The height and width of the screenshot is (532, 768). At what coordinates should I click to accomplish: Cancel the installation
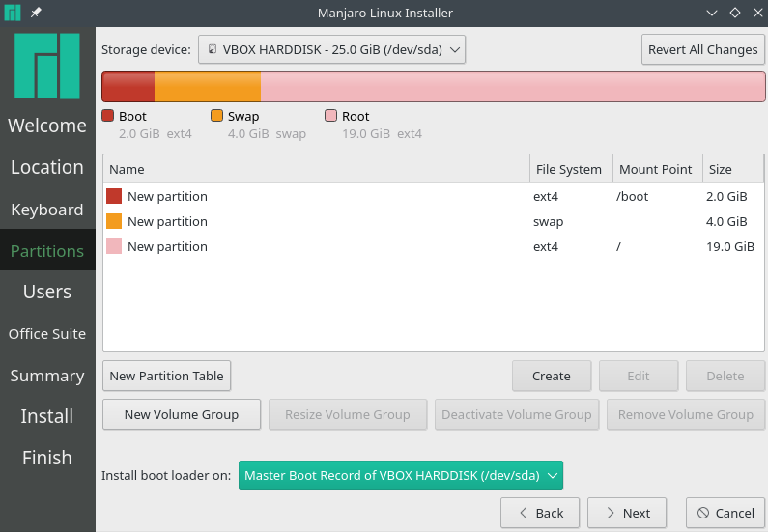725,513
